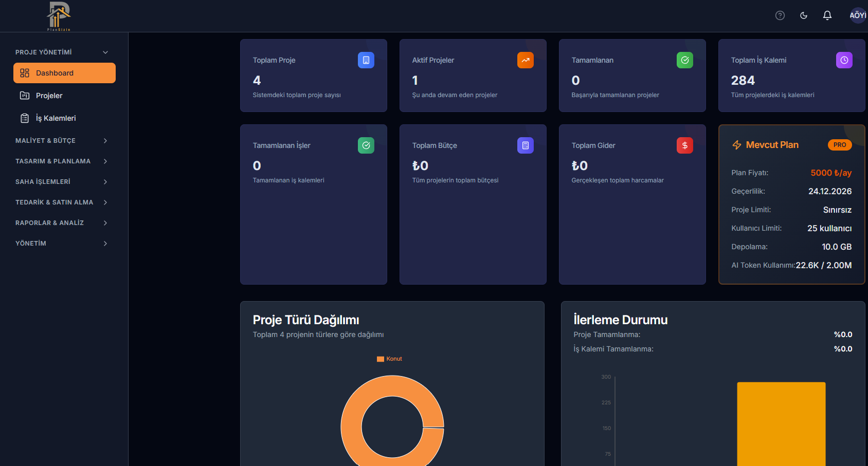Click the PRO badge on Mevcut Plan
This screenshot has width=868, height=466.
click(839, 145)
